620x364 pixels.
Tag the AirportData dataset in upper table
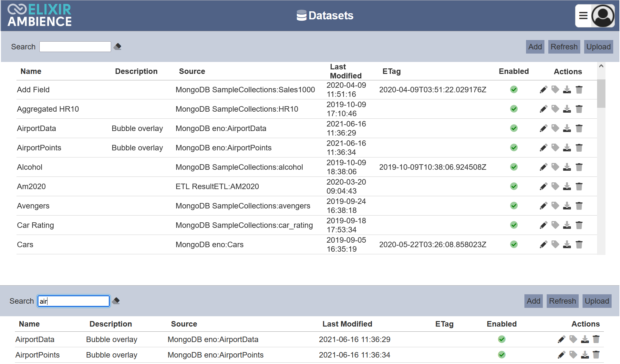pos(555,128)
